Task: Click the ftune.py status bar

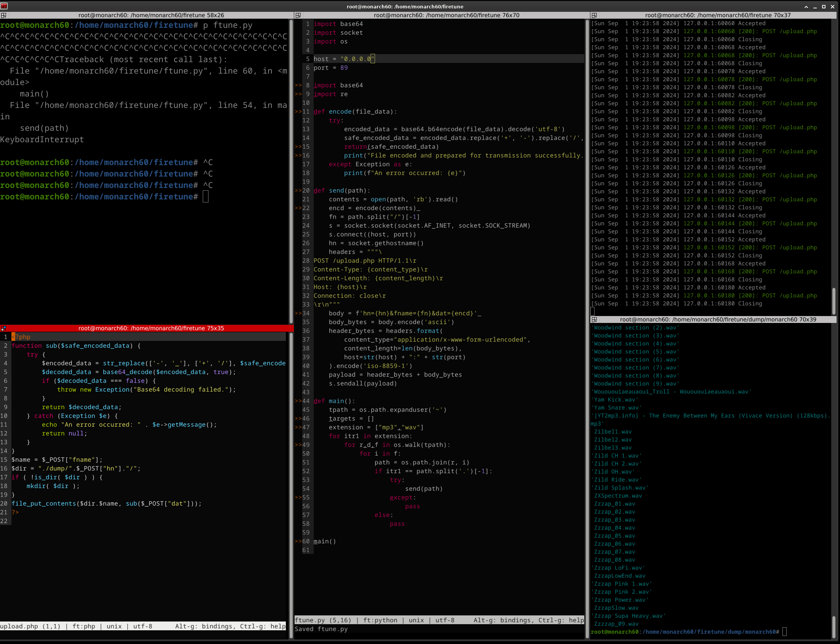Action: [439, 620]
